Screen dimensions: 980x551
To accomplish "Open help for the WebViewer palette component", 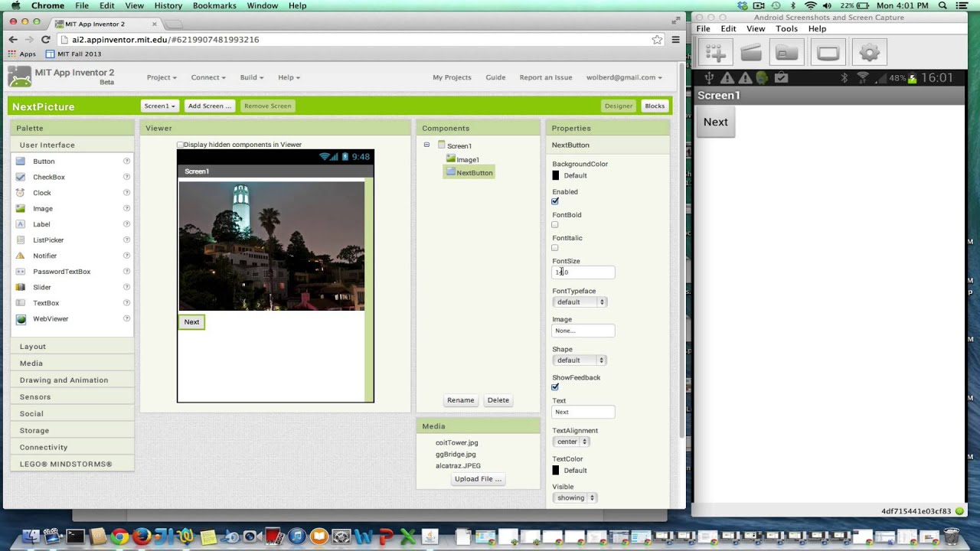I will point(127,318).
